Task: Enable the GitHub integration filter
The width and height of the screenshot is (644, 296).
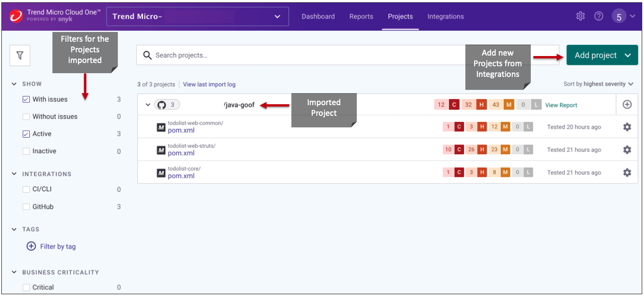Action: coord(26,207)
